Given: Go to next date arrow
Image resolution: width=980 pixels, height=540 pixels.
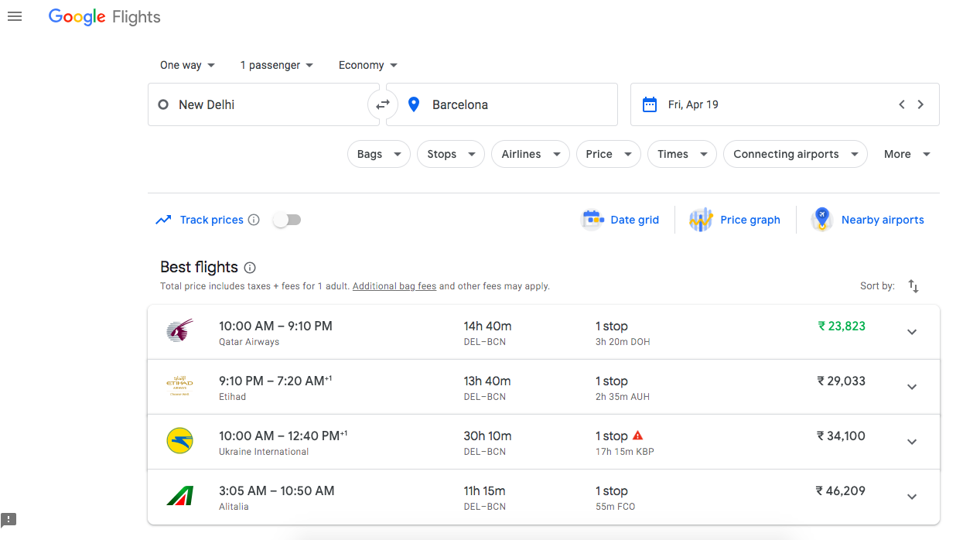Looking at the screenshot, I should pos(920,104).
